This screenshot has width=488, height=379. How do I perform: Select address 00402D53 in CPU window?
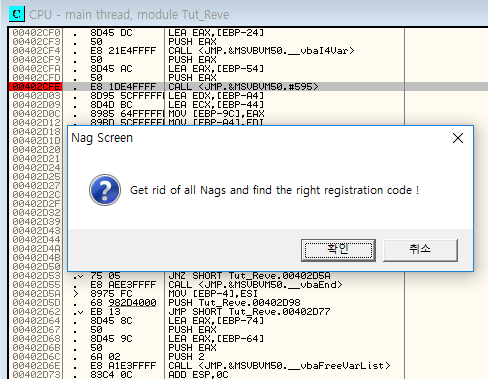[x=37, y=276]
